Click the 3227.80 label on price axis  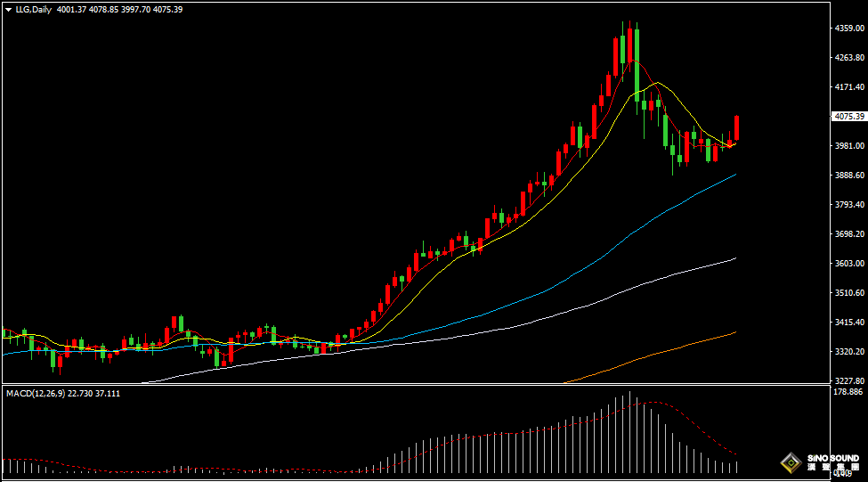849,380
